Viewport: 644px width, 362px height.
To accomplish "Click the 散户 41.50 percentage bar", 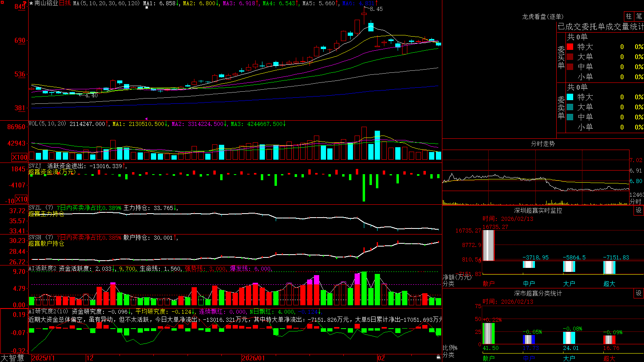I will pyautogui.click(x=489, y=333).
